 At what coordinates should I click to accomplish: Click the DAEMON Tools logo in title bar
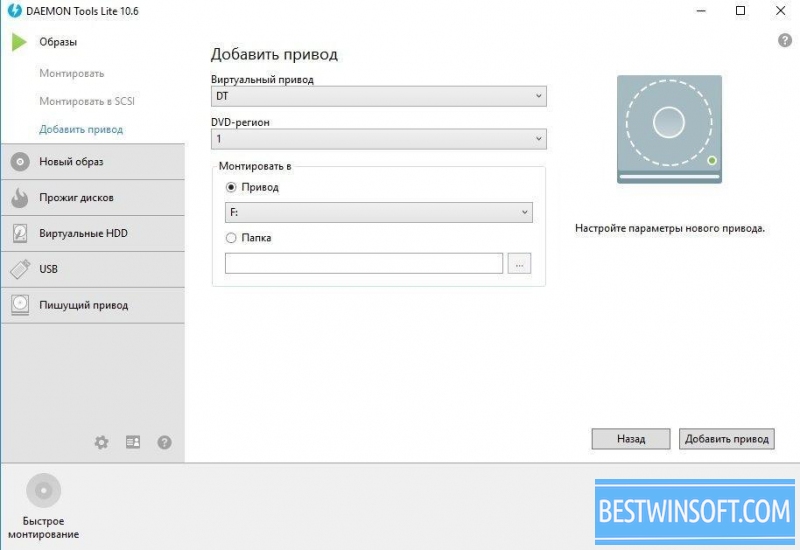click(x=14, y=11)
